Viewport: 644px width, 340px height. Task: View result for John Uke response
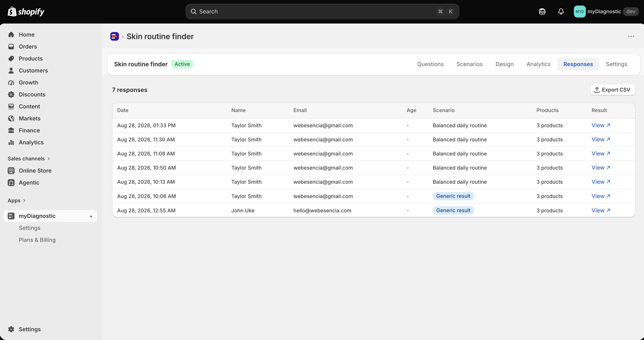pyautogui.click(x=601, y=210)
